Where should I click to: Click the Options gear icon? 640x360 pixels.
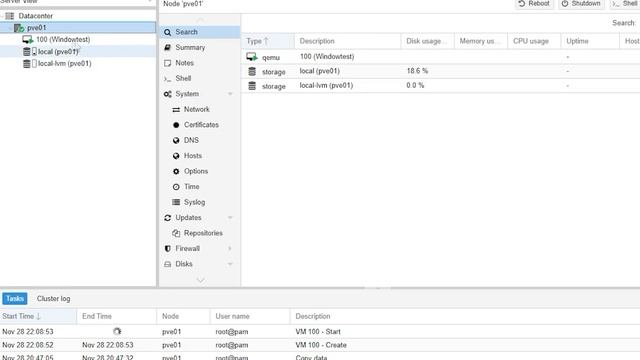point(176,171)
